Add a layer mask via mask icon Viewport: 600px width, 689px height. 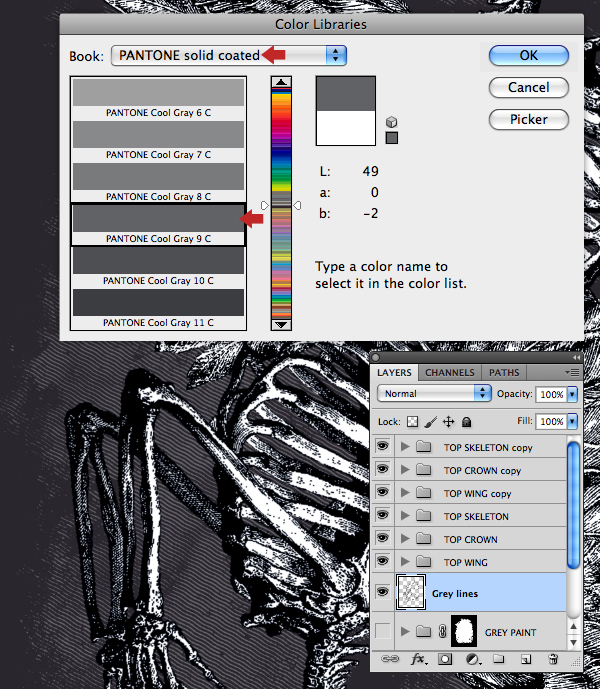pyautogui.click(x=445, y=659)
